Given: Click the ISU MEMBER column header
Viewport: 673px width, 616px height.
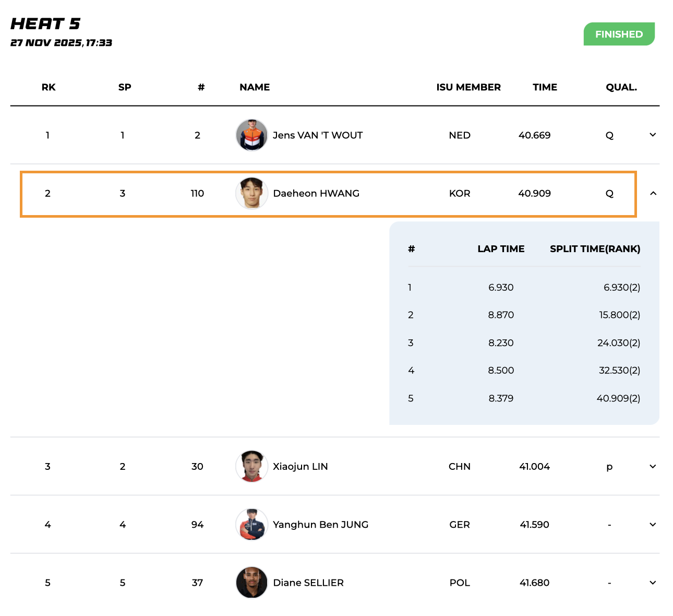Looking at the screenshot, I should 468,87.
